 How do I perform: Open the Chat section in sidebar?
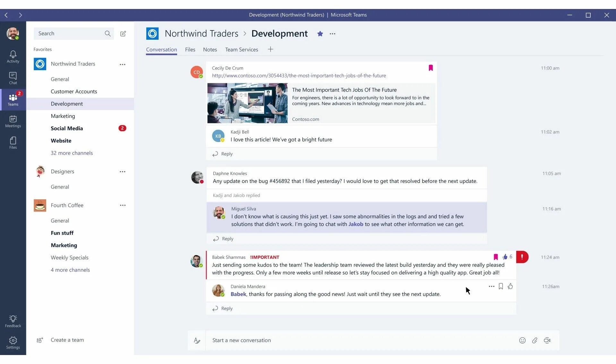[x=13, y=78]
